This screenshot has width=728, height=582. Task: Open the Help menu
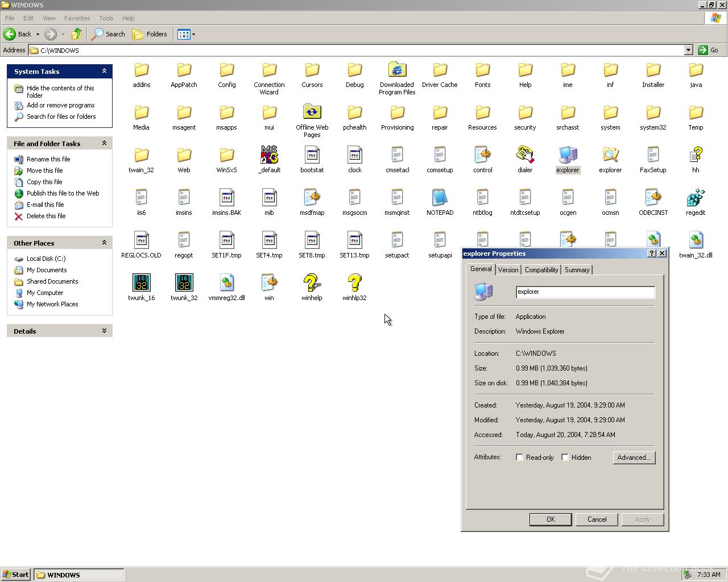[x=128, y=18]
